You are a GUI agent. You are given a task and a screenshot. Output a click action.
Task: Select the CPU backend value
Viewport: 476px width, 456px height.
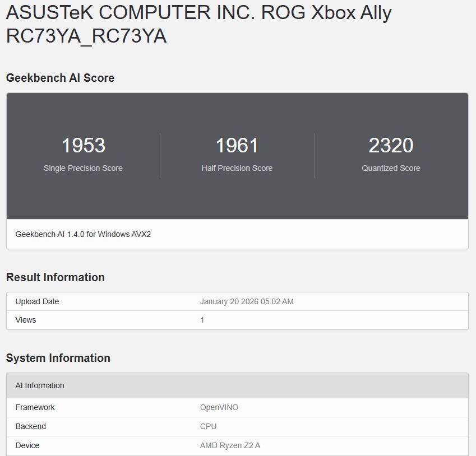click(208, 426)
